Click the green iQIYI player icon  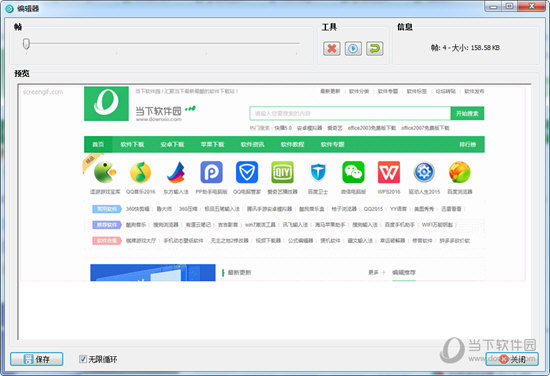(282, 172)
